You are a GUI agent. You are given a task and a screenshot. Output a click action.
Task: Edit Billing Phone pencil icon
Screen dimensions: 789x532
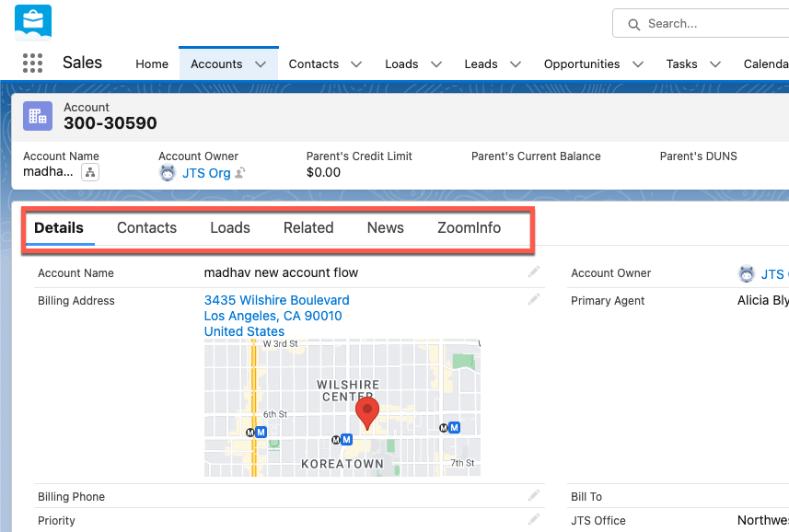[533, 496]
